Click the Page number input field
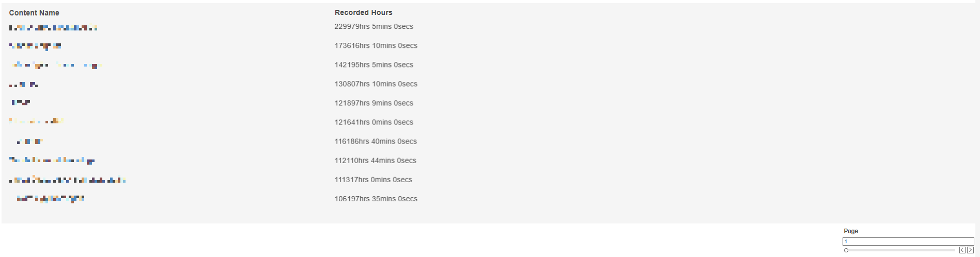980x257 pixels. 908,242
